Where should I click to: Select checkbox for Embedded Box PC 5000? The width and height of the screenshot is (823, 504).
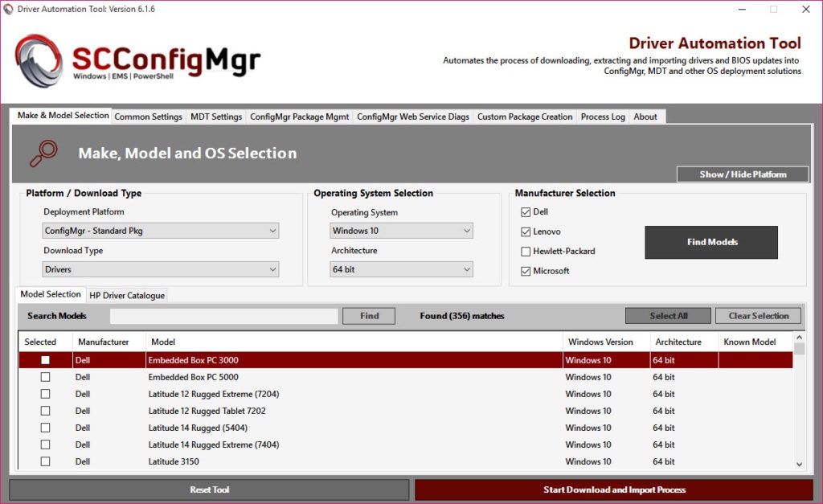coord(46,377)
